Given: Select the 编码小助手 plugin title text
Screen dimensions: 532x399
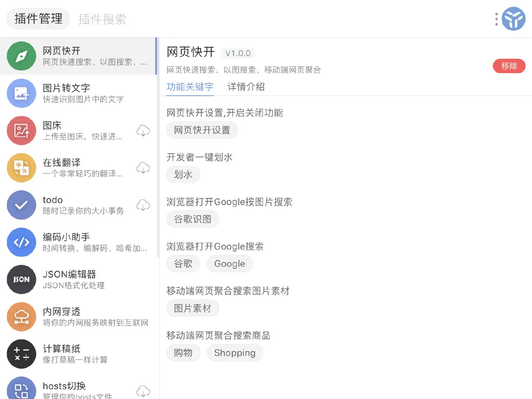Looking at the screenshot, I should [x=66, y=237].
